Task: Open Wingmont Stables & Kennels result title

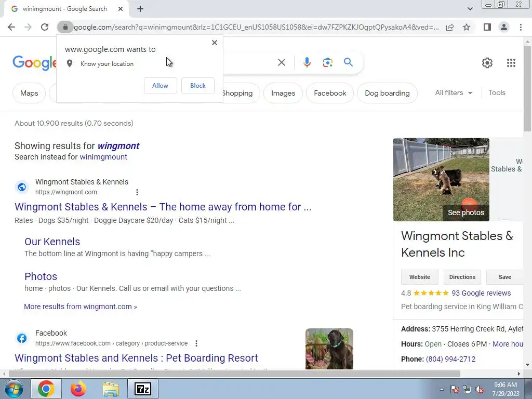Action: point(163,207)
